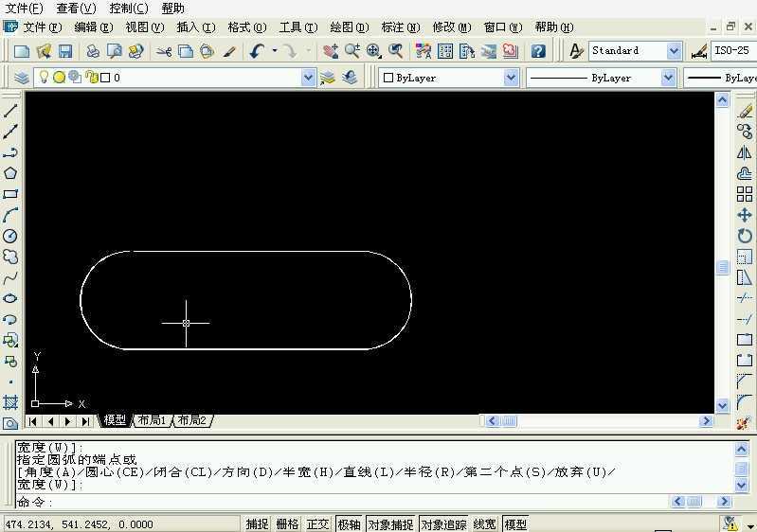Viewport: 757px width, 532px height.
Task: Click the Pan realtime icon
Action: click(x=331, y=51)
